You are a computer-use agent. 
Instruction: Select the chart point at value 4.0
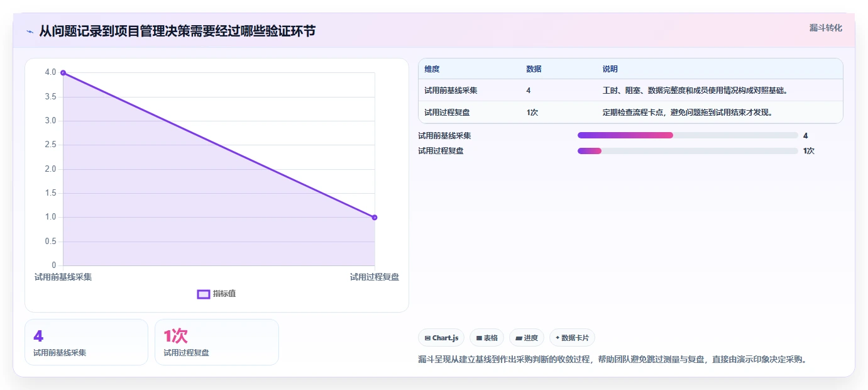pos(63,73)
